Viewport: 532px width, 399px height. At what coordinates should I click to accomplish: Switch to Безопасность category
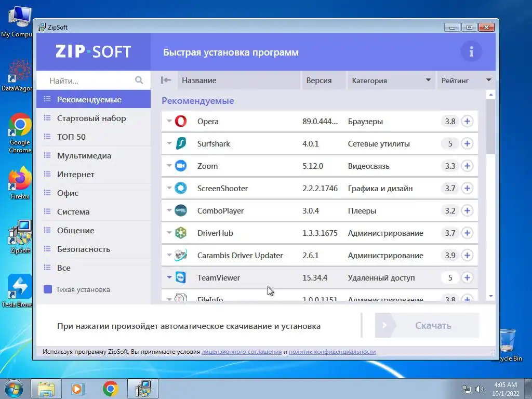(x=94, y=249)
